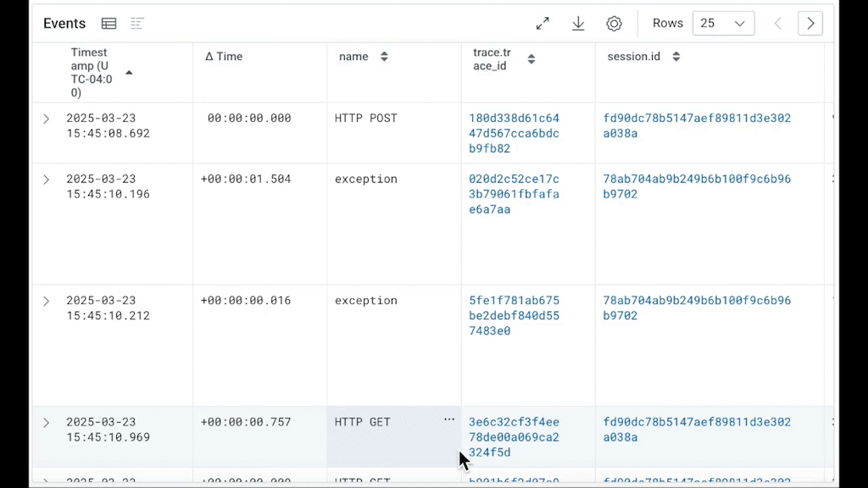Viewport: 868px width, 488px height.
Task: Toggle sort on Timestamp column header
Action: (x=129, y=73)
